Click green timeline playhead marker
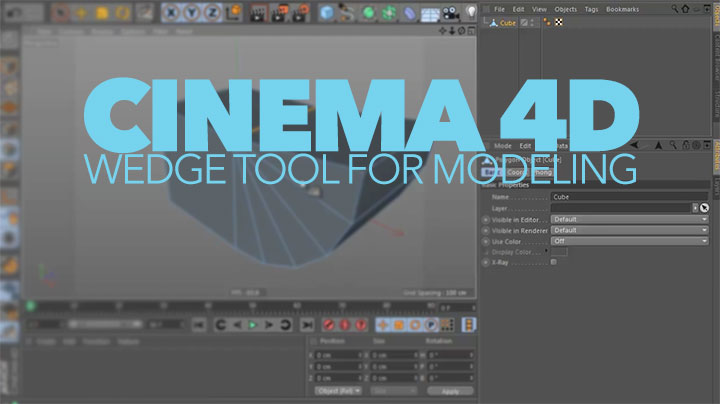 30,305
